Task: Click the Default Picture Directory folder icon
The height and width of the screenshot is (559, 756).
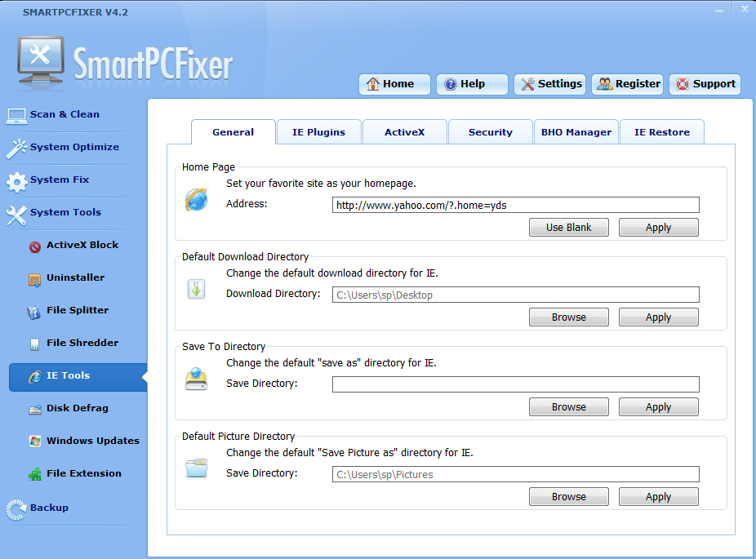Action: click(196, 468)
